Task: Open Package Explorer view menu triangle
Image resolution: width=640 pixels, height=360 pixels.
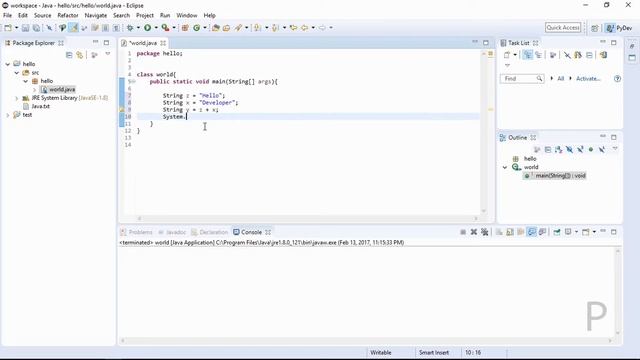Action: 108,54
